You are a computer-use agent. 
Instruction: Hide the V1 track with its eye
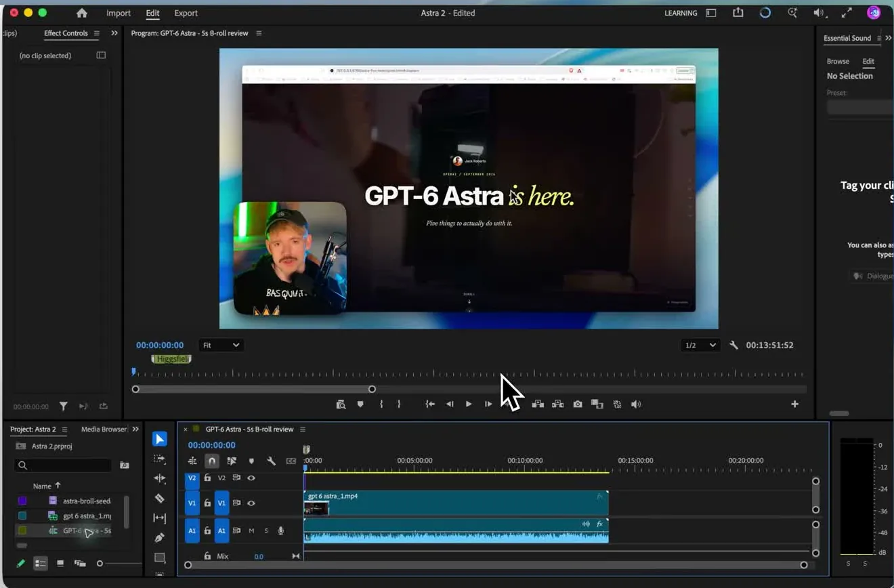[x=251, y=503]
